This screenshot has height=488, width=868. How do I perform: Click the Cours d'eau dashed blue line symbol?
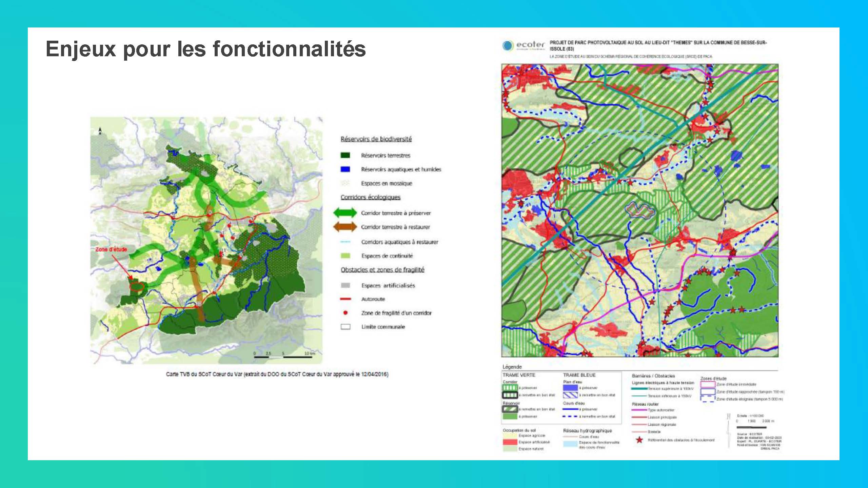pyautogui.click(x=570, y=416)
